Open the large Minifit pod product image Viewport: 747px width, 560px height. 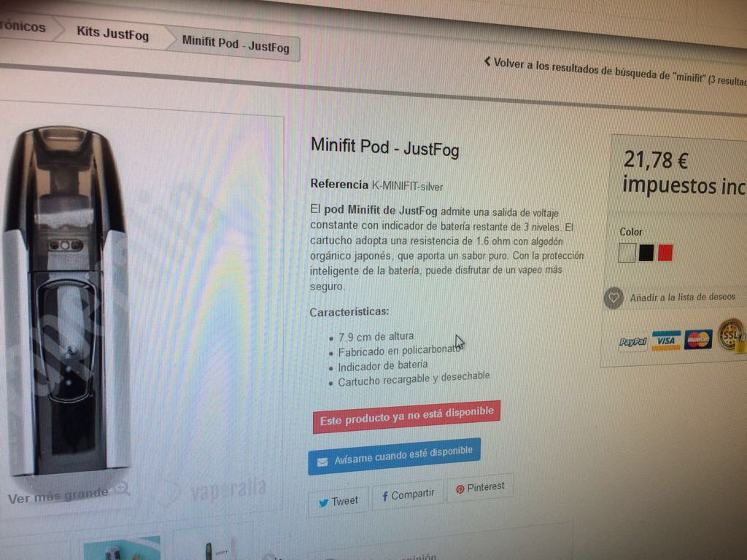[x=66, y=300]
